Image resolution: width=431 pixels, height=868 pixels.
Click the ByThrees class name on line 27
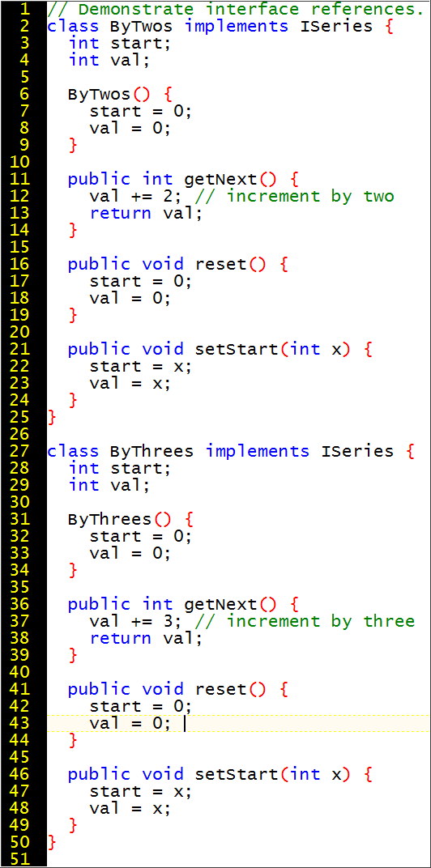pyautogui.click(x=151, y=451)
